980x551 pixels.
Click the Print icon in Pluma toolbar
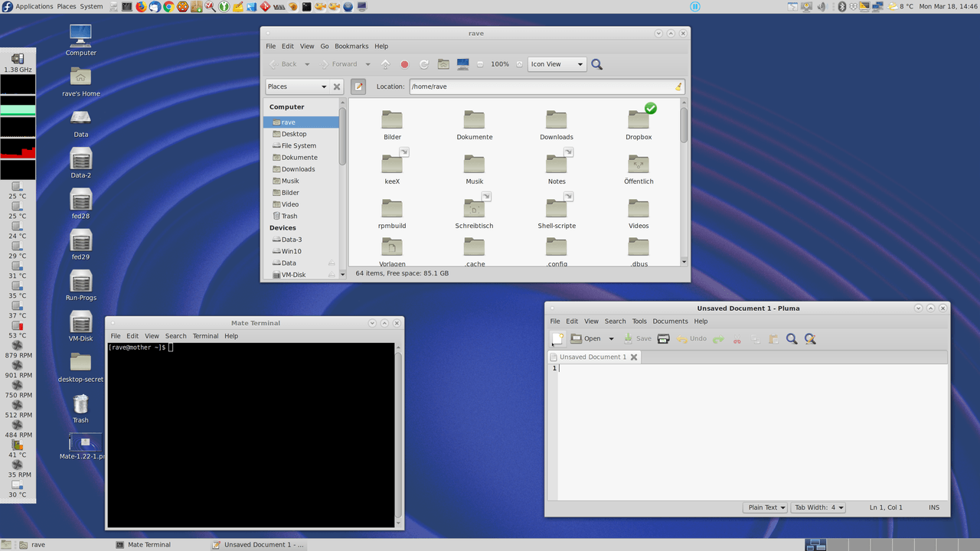click(664, 339)
